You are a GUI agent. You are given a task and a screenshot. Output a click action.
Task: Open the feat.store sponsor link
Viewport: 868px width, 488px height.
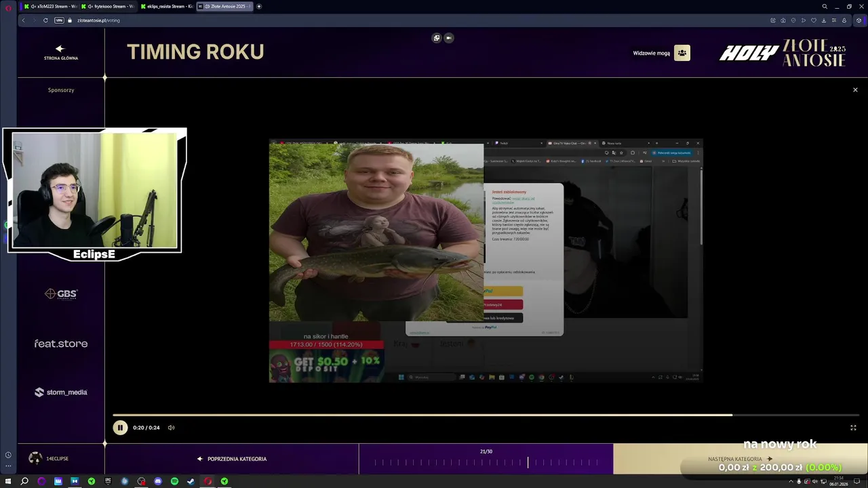pos(61,344)
